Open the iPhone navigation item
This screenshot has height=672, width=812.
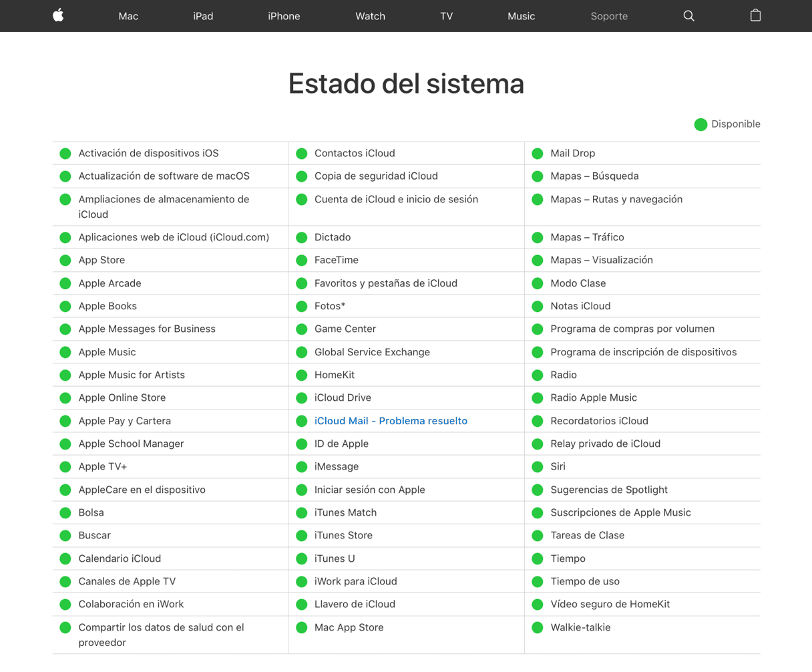(x=284, y=16)
